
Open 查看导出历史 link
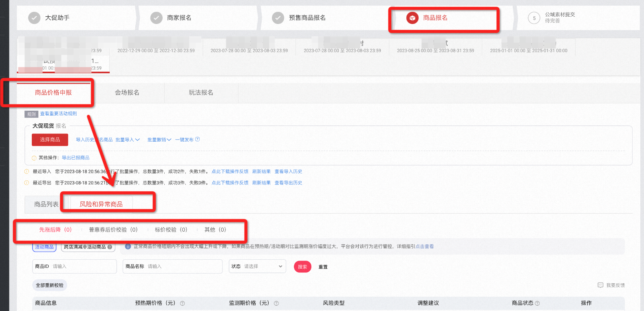[x=288, y=183]
